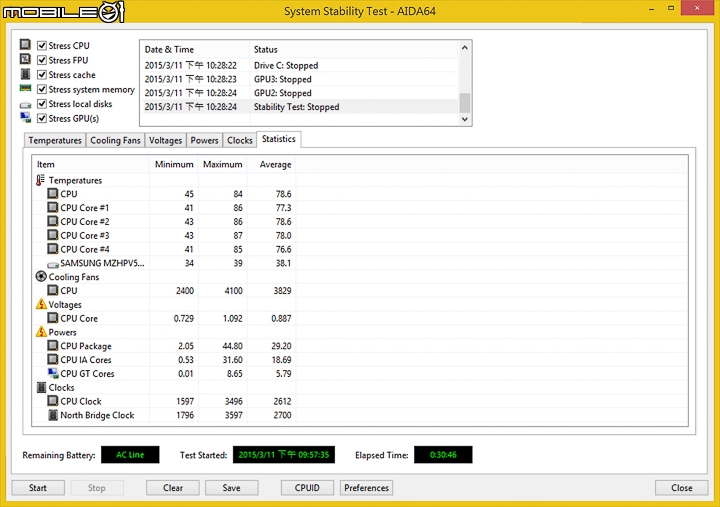This screenshot has width=720, height=507.
Task: Click the icon of North Bridge Clock row
Action: [x=53, y=415]
